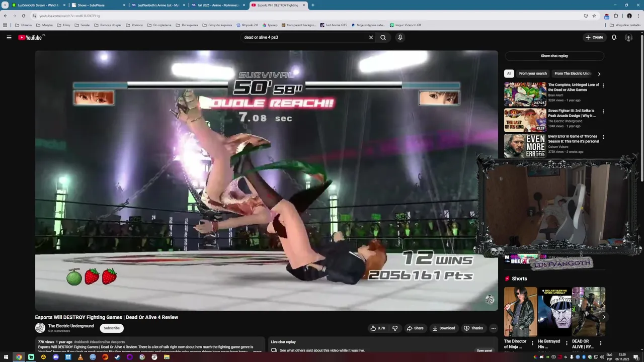
Task: Open the live chat replay panel
Action: pyautogui.click(x=485, y=350)
